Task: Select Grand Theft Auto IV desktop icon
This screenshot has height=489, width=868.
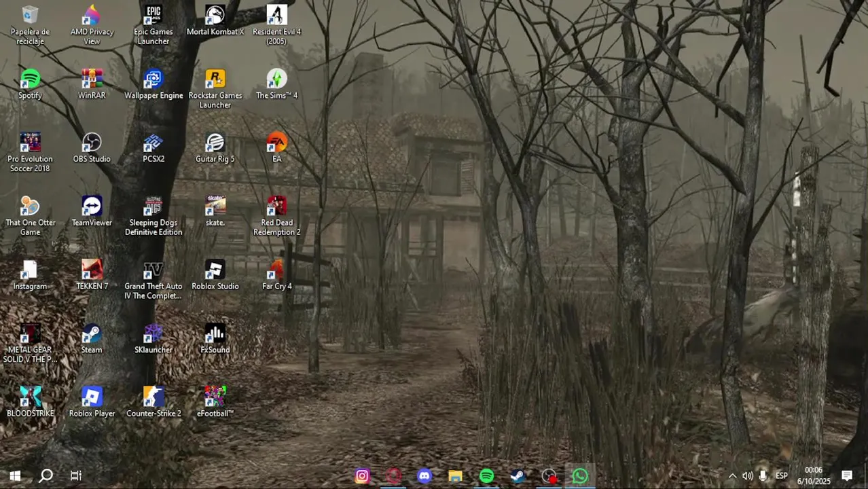Action: click(153, 279)
